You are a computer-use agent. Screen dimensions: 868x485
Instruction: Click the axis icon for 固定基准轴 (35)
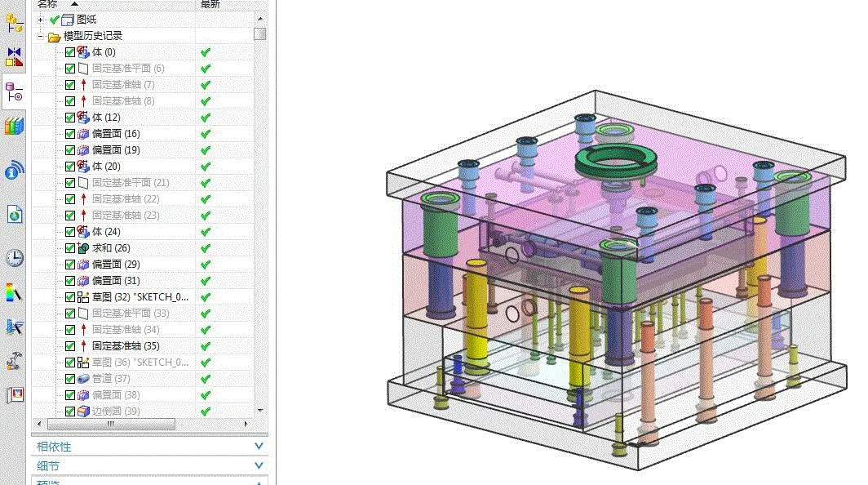(x=83, y=346)
